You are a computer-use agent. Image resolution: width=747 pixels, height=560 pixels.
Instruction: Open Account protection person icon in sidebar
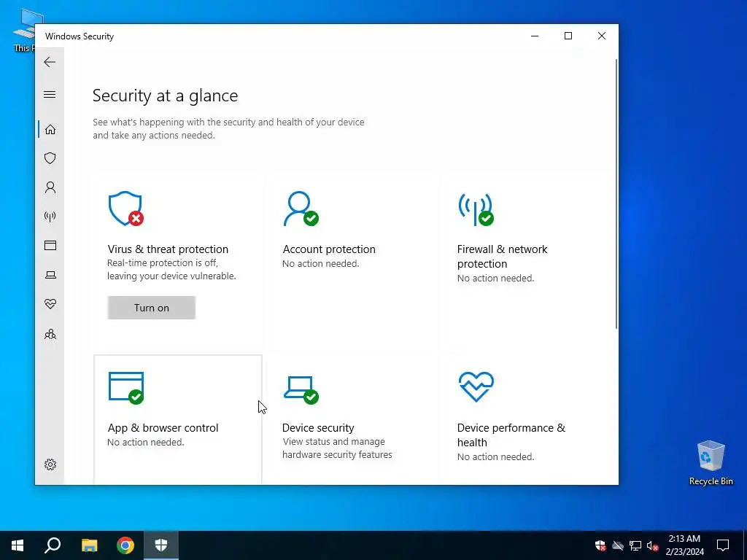point(50,187)
